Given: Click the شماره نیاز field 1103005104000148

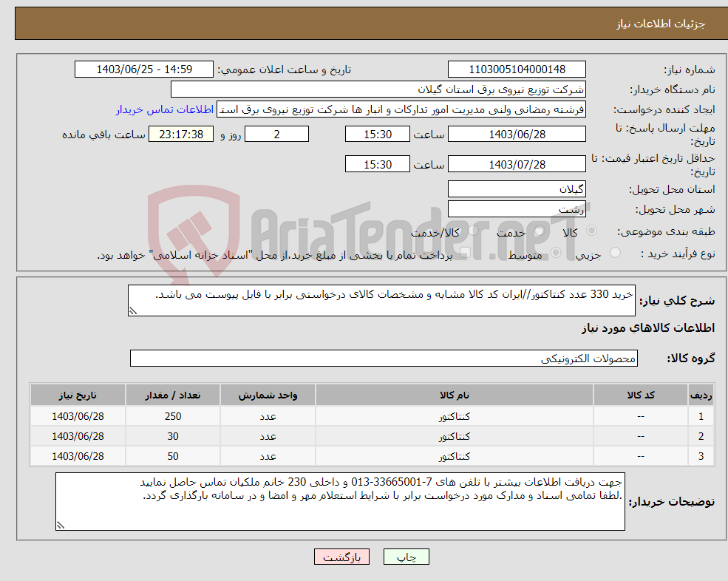Looking at the screenshot, I should click(x=517, y=69).
